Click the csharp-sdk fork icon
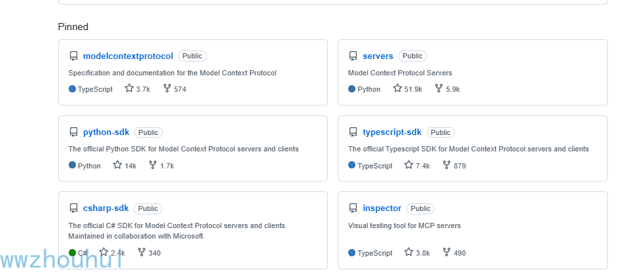Image resolution: width=644 pixels, height=272 pixels. tap(141, 252)
